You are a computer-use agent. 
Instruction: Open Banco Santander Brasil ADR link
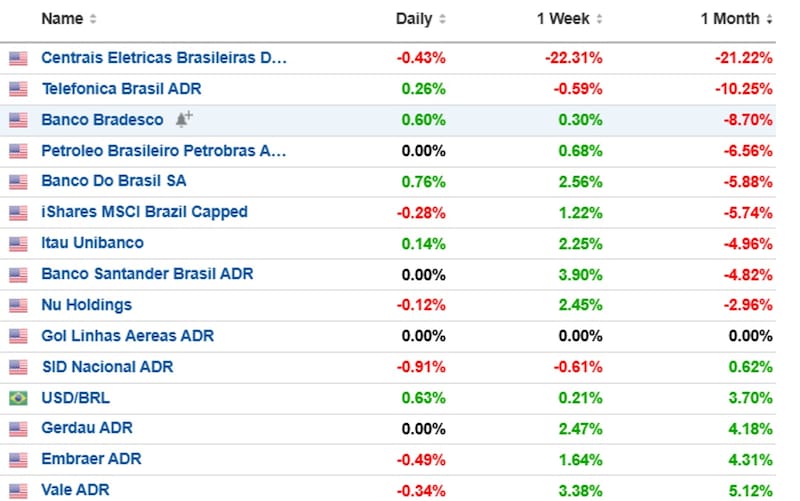coord(147,274)
